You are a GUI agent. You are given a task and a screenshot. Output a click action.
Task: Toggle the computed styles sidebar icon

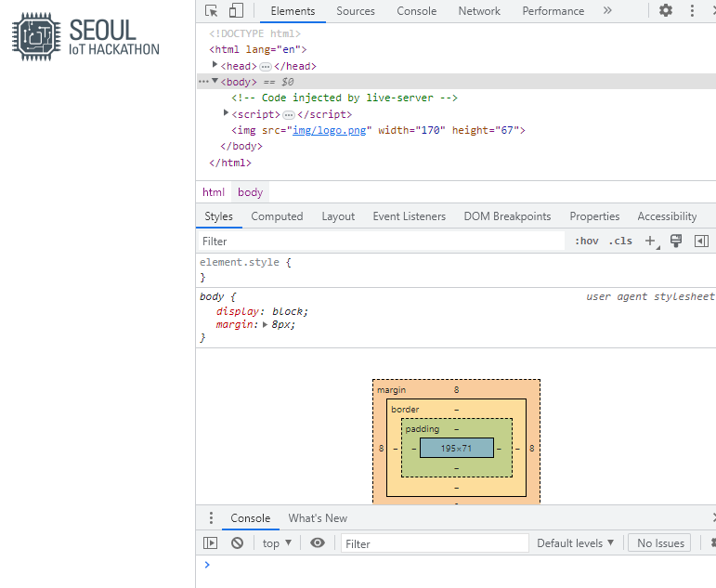[x=701, y=241]
